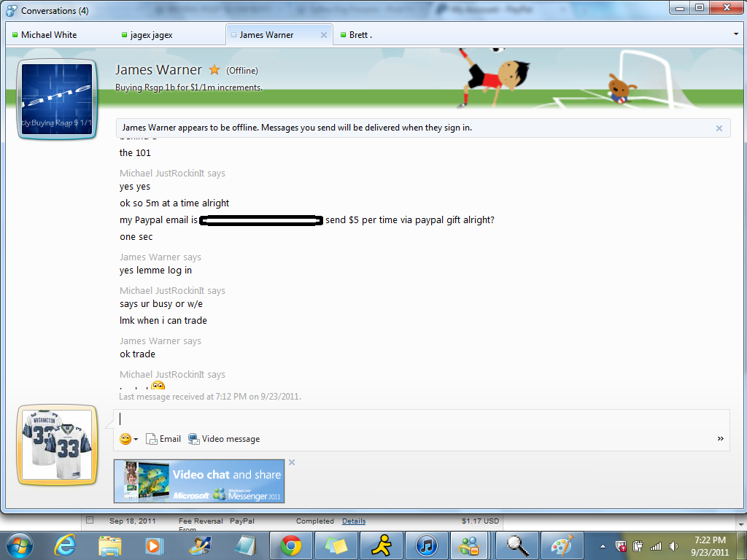Launch Internet Explorer from taskbar
747x560 pixels.
pos(65,545)
